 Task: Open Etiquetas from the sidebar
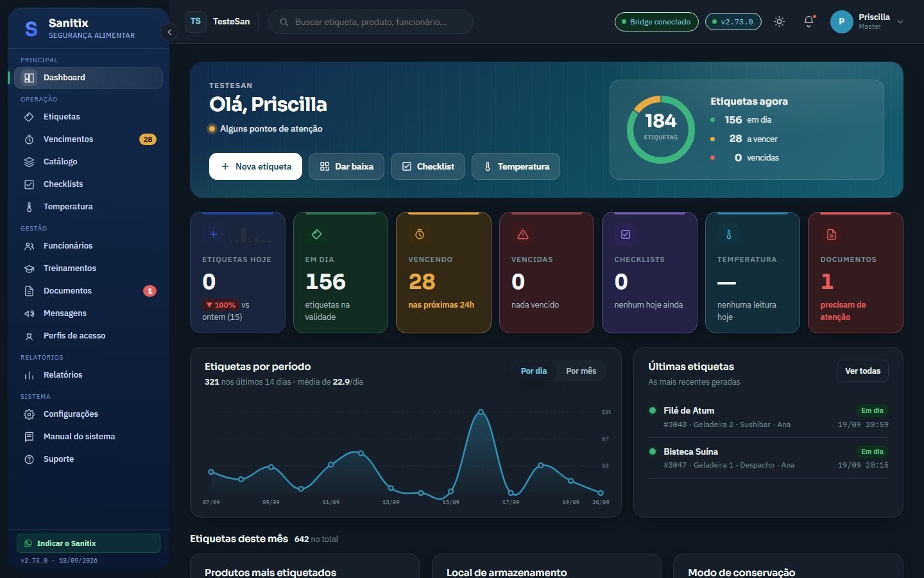pos(88,117)
